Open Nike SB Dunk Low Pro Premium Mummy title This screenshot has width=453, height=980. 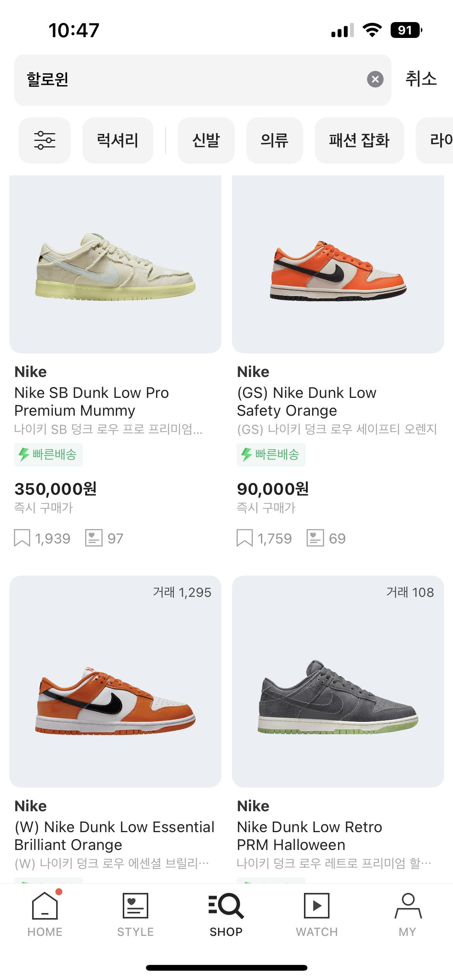point(92,401)
